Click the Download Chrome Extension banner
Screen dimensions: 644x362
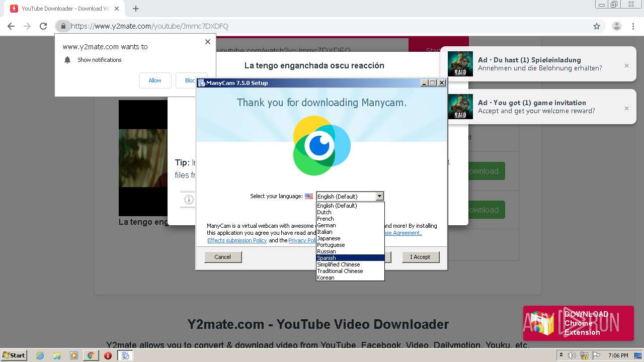click(x=578, y=323)
